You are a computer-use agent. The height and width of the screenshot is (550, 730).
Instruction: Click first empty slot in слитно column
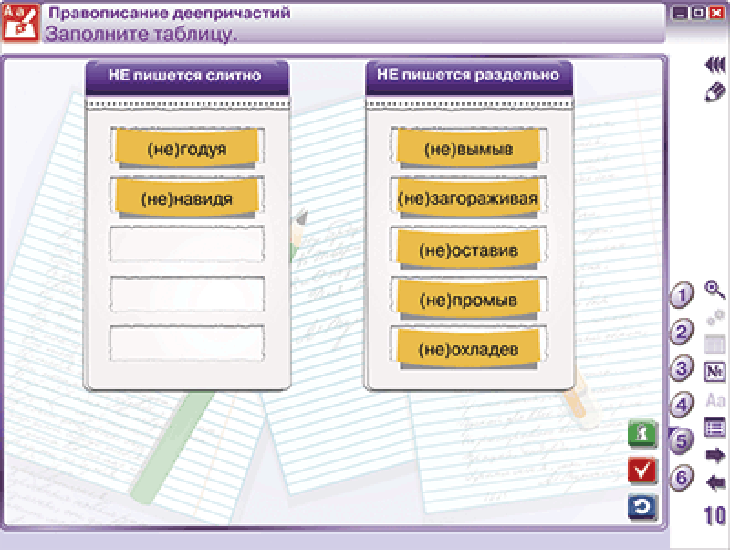click(187, 245)
